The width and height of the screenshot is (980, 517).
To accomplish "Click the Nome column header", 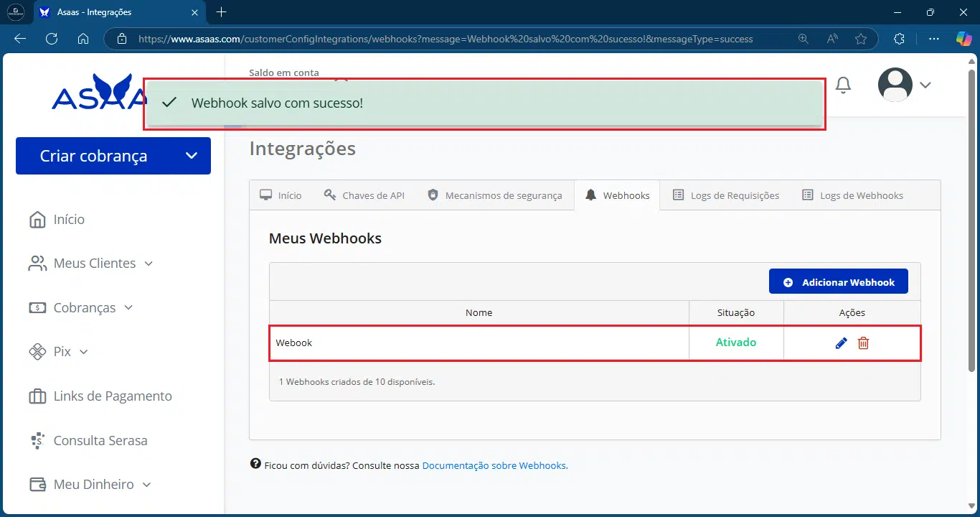I will coord(479,312).
